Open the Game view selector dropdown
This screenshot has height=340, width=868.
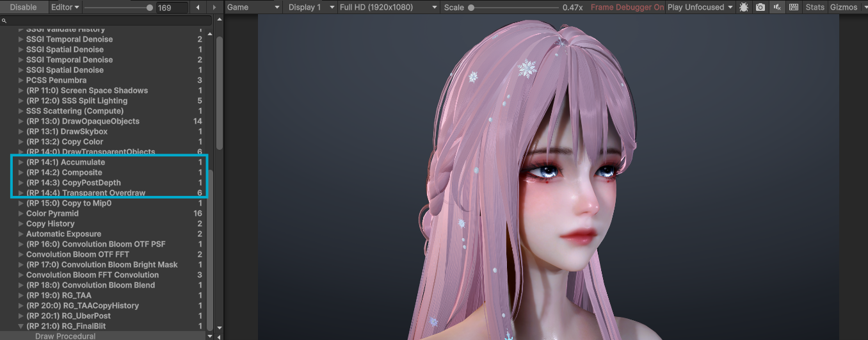coord(253,7)
